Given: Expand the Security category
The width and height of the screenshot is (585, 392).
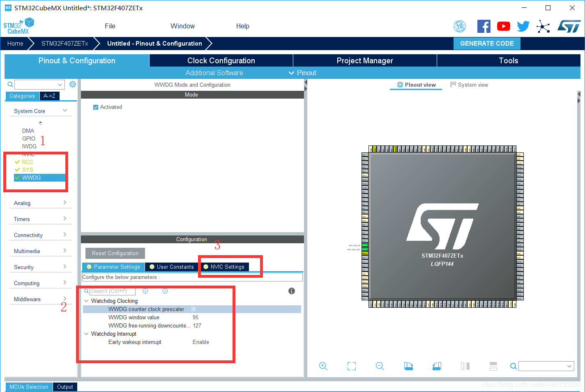Looking at the screenshot, I should point(65,267).
